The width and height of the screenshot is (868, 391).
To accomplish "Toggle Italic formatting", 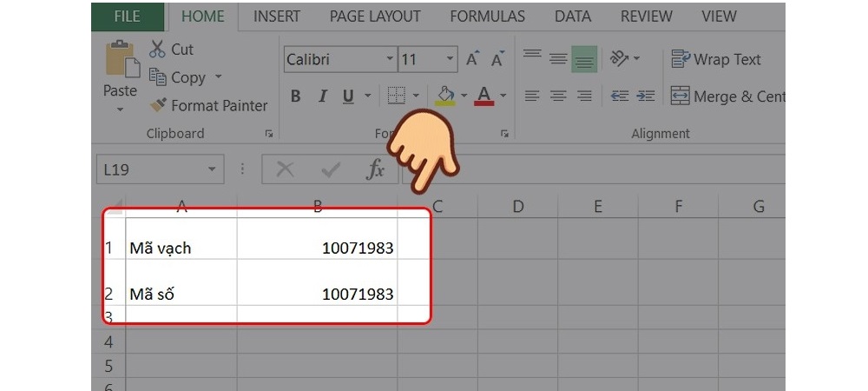I will 322,96.
